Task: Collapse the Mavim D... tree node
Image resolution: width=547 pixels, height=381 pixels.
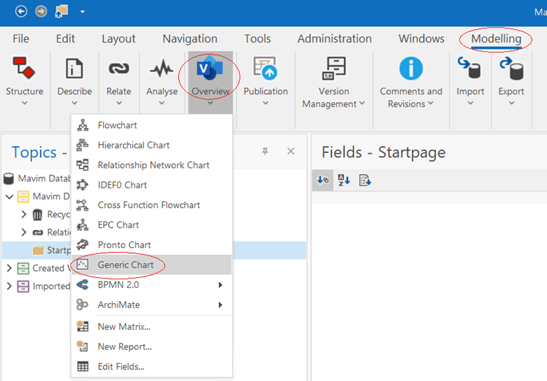Action: point(9,197)
